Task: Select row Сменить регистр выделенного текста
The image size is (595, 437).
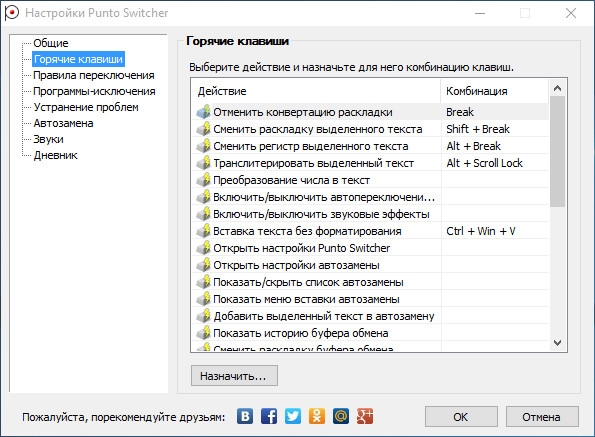Action: pyautogui.click(x=370, y=146)
